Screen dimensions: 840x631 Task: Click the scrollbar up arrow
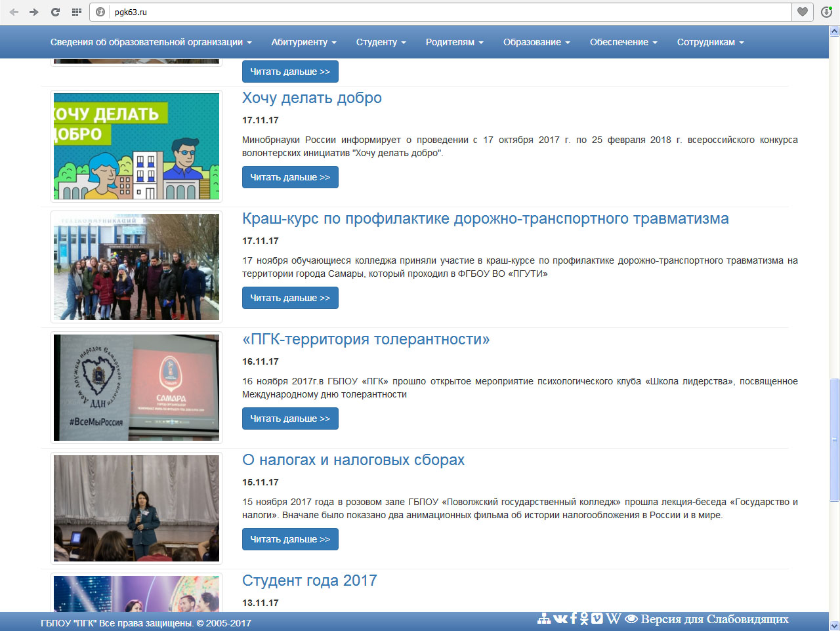tap(834, 31)
